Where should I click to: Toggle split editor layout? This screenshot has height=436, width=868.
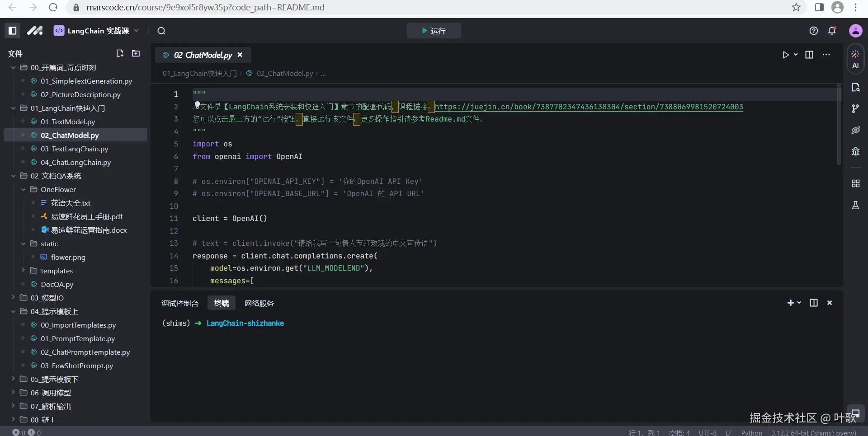(809, 55)
